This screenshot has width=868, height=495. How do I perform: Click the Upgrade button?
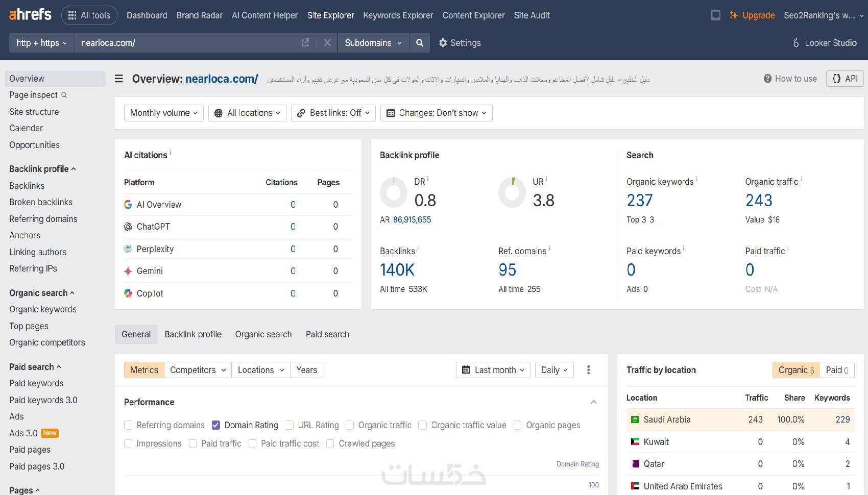coord(752,15)
